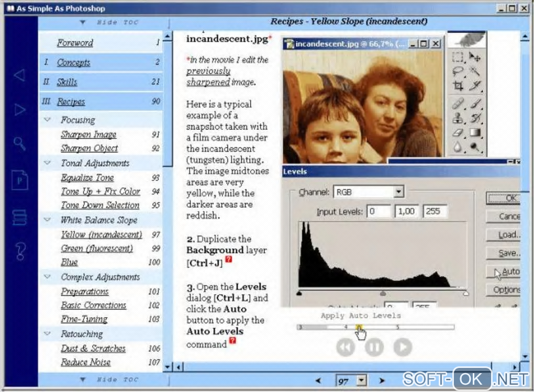Click the red help marker after Ctrl+J
Viewport: 534px width, 392px height.
click(229, 259)
